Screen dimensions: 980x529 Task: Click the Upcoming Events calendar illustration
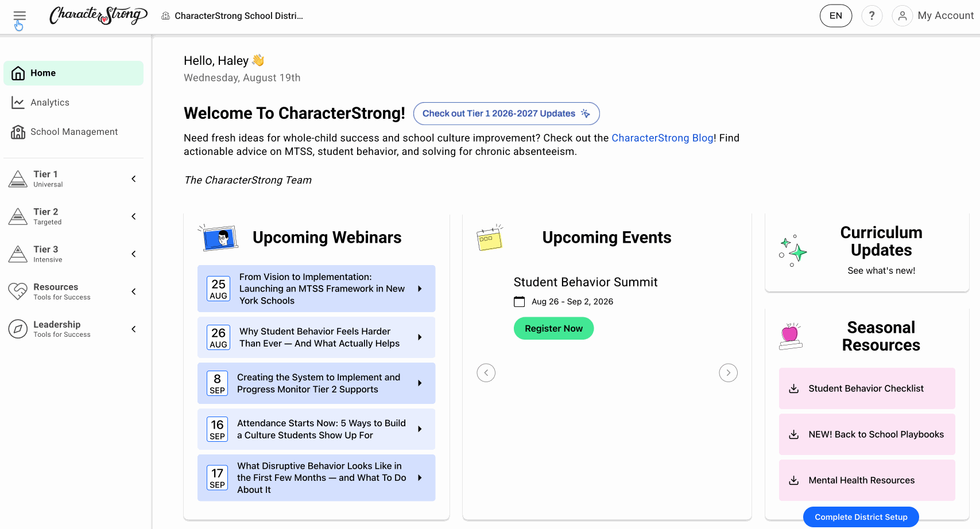tap(490, 237)
